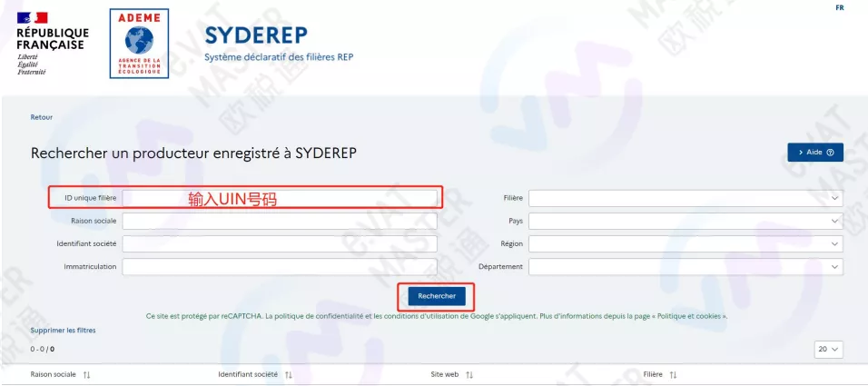Screen dimensions: 868x386
Task: Open the Filière dropdown
Action: (686, 198)
